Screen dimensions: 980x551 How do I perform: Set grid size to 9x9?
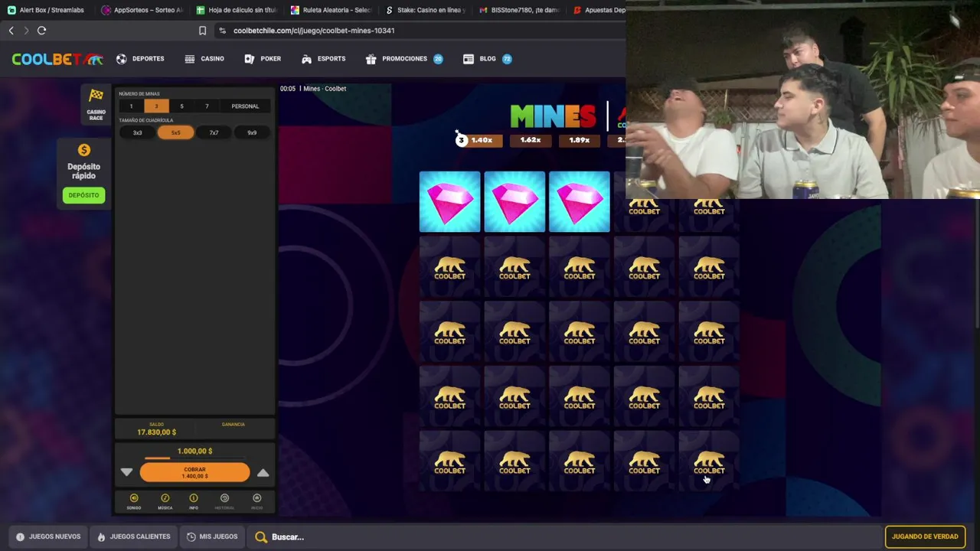(x=252, y=133)
